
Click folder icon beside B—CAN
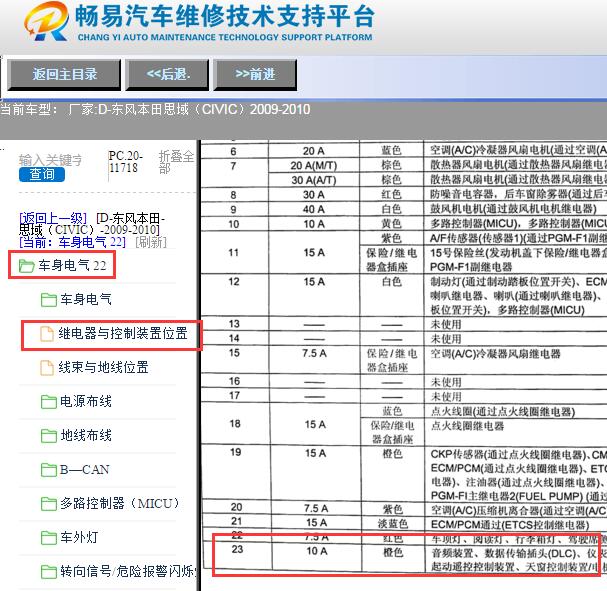(49, 470)
